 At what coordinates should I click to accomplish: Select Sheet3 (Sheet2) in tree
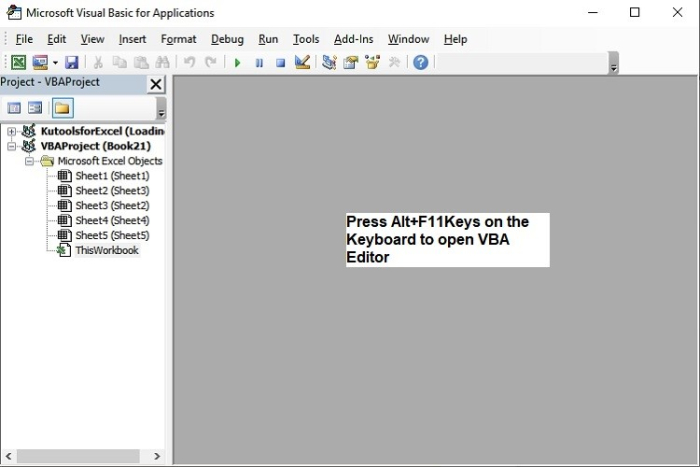click(112, 205)
